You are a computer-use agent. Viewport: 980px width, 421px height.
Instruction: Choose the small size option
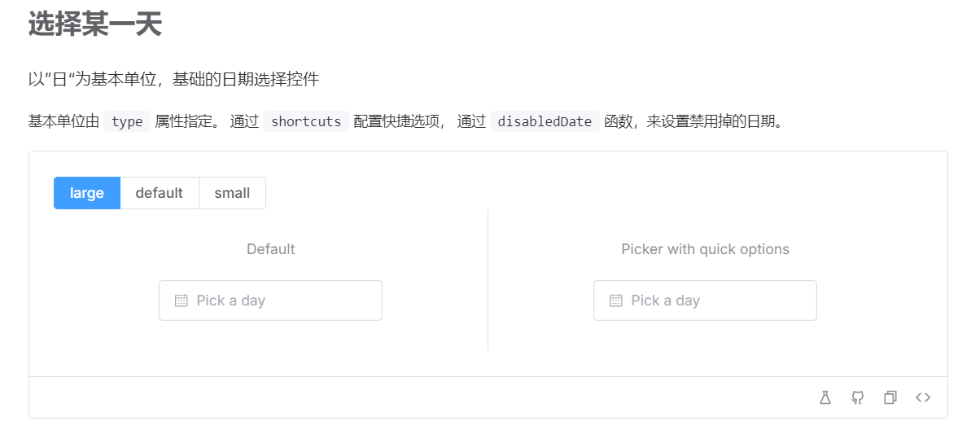(232, 193)
